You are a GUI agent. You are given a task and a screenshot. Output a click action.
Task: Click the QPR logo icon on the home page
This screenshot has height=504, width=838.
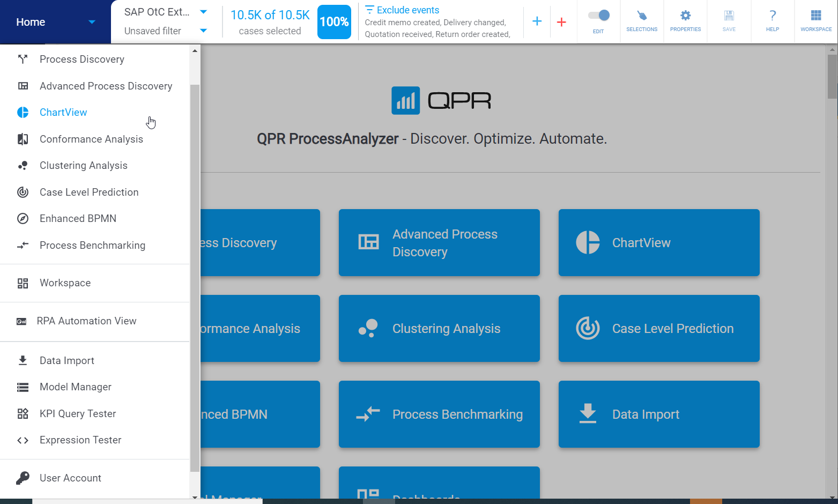[x=406, y=100]
